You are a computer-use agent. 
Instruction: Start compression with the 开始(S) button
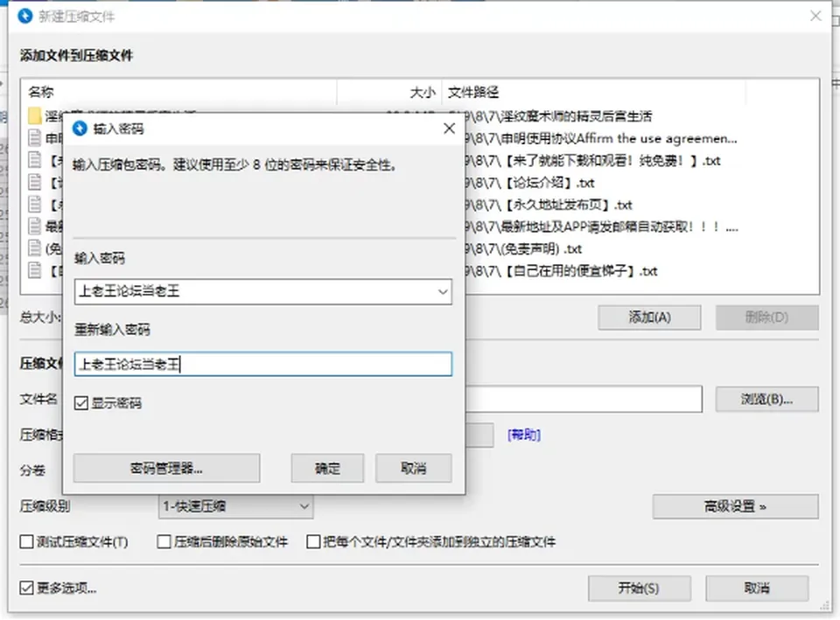pyautogui.click(x=639, y=589)
